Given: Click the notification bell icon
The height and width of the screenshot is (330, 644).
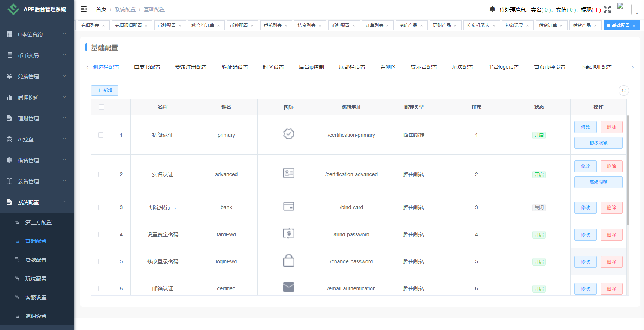Looking at the screenshot, I should (x=492, y=9).
